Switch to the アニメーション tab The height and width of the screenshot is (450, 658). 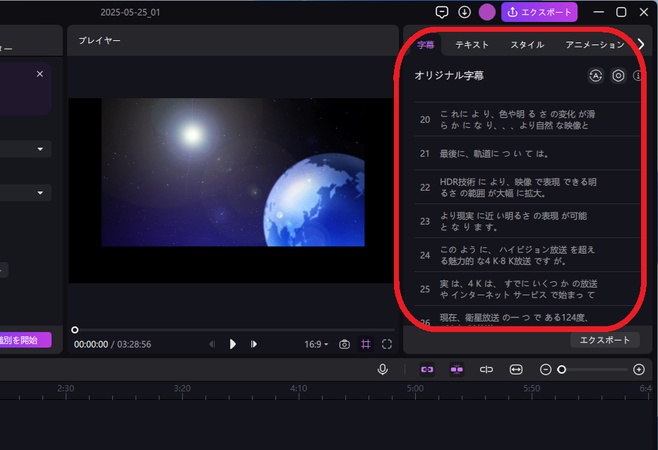pyautogui.click(x=595, y=45)
